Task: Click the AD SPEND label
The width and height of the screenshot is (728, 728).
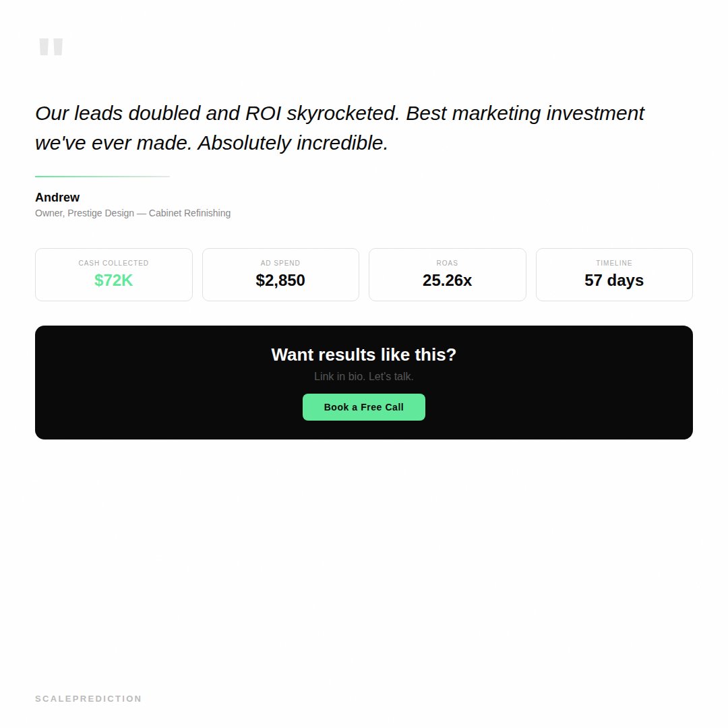Action: tap(280, 263)
